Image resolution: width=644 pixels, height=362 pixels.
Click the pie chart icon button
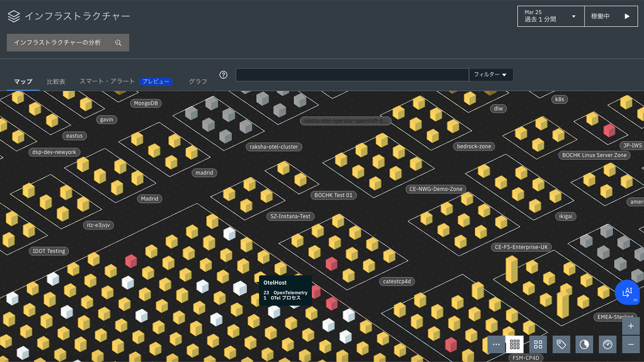(x=584, y=344)
